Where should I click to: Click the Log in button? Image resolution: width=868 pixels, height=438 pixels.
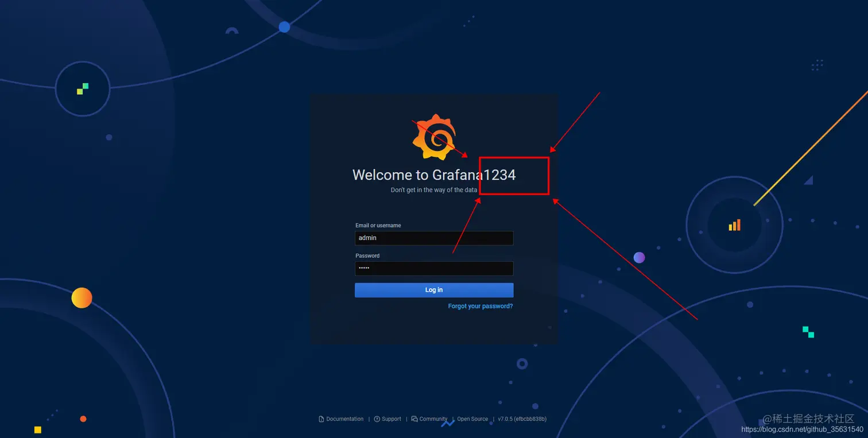434,290
